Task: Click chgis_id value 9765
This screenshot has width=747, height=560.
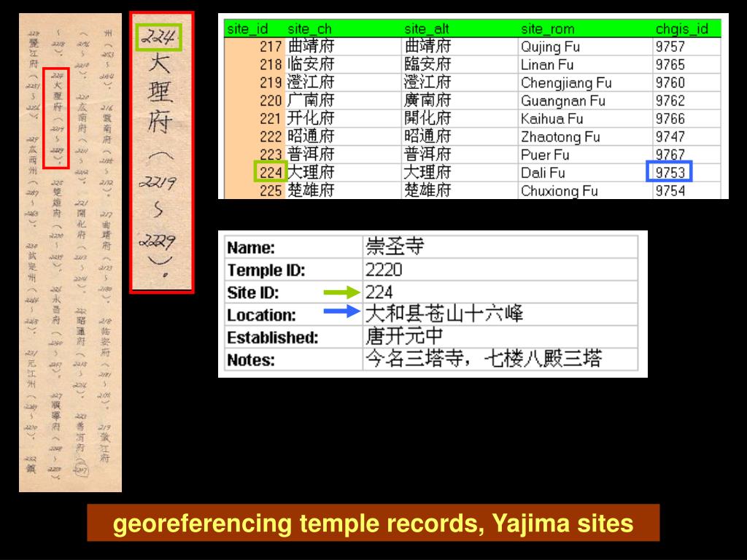Action: [670, 64]
